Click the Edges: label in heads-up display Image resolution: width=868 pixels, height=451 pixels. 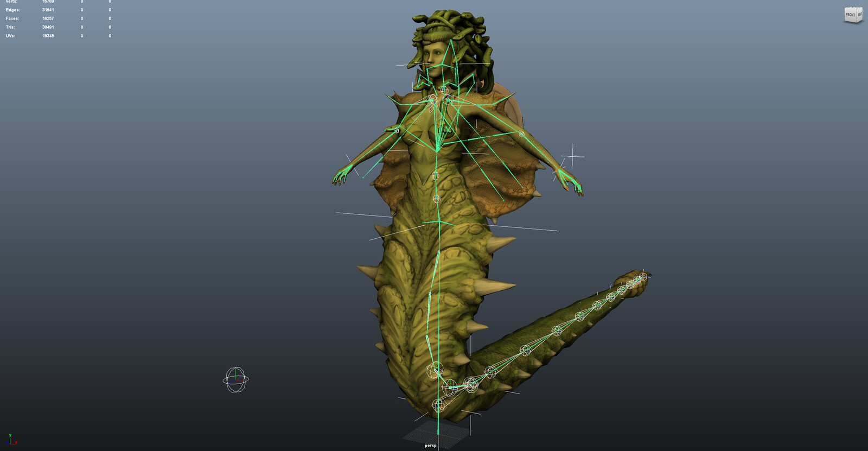pyautogui.click(x=12, y=10)
